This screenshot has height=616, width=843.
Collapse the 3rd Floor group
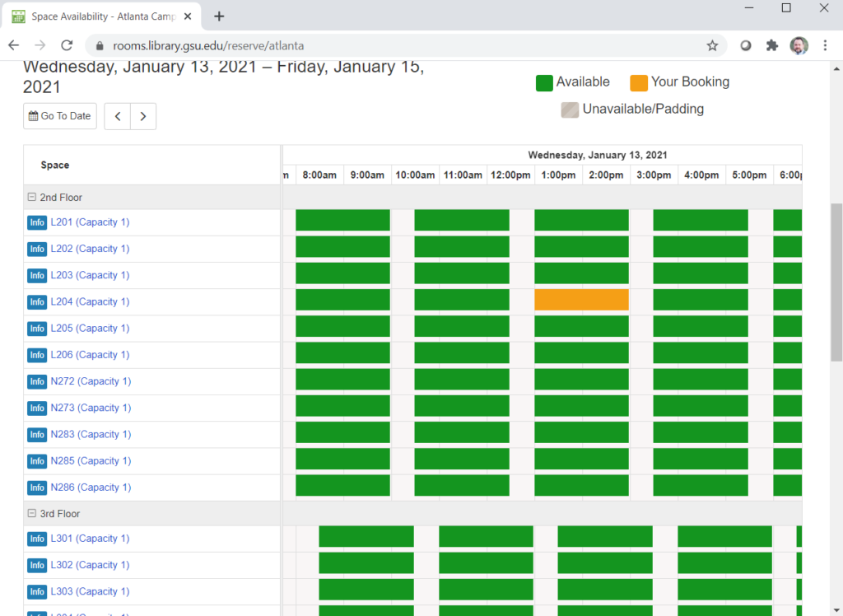click(32, 514)
